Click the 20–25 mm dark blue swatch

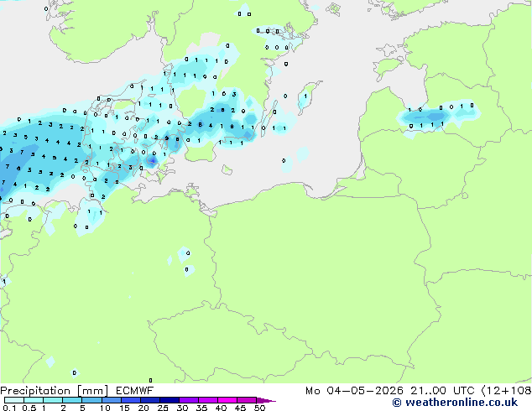149,400
